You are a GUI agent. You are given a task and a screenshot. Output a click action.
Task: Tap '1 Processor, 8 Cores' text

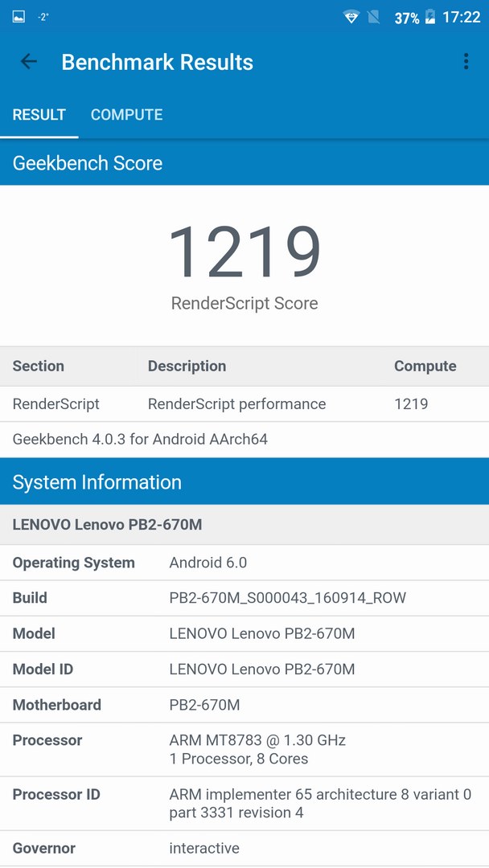pyautogui.click(x=239, y=759)
